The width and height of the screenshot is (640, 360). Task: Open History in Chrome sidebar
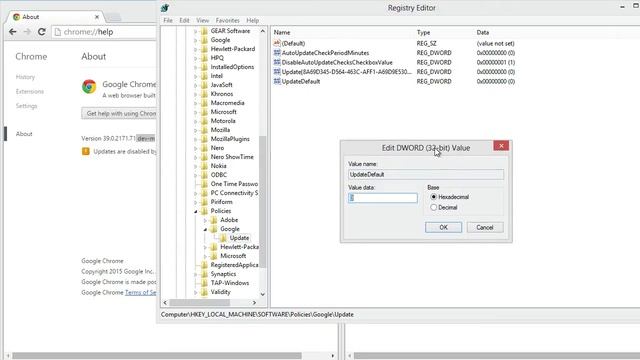tap(25, 77)
